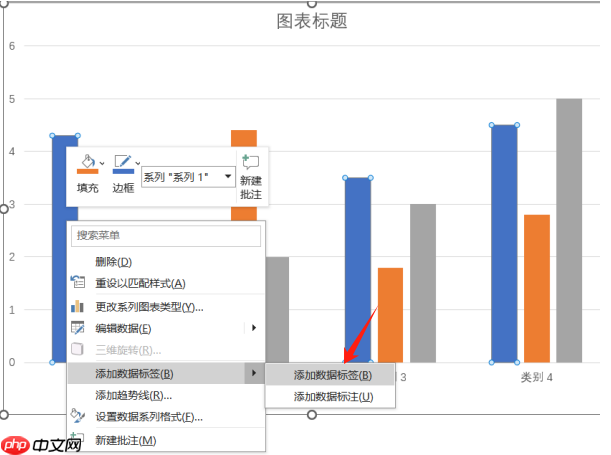
Task: Click the Border pen icon
Action: pyautogui.click(x=123, y=161)
